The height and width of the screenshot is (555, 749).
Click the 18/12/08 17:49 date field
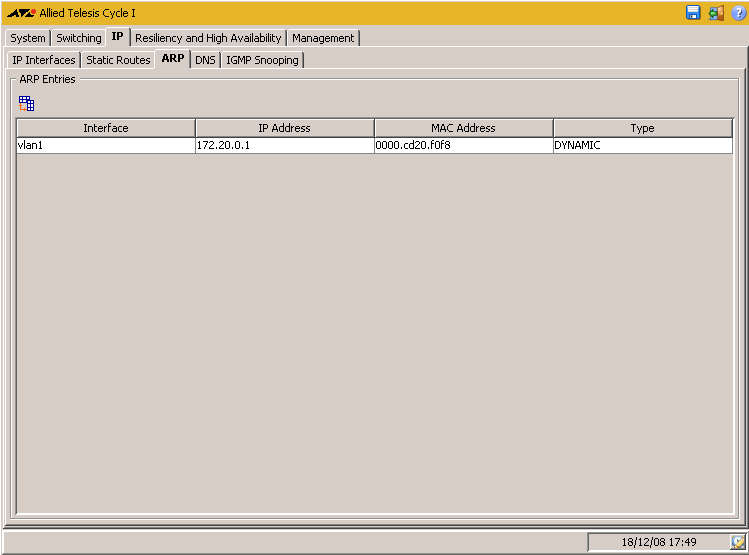coord(659,542)
